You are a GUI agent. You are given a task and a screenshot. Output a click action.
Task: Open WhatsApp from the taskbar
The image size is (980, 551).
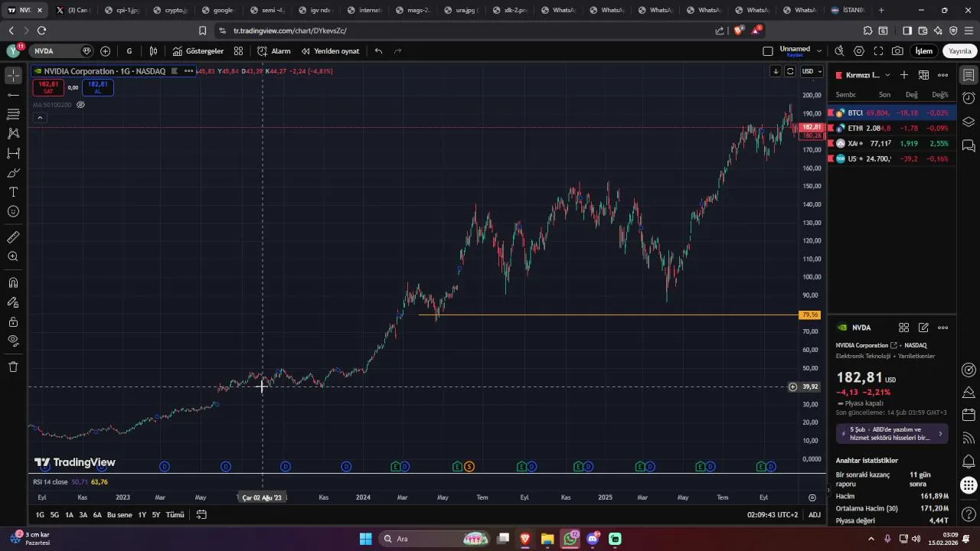570,539
